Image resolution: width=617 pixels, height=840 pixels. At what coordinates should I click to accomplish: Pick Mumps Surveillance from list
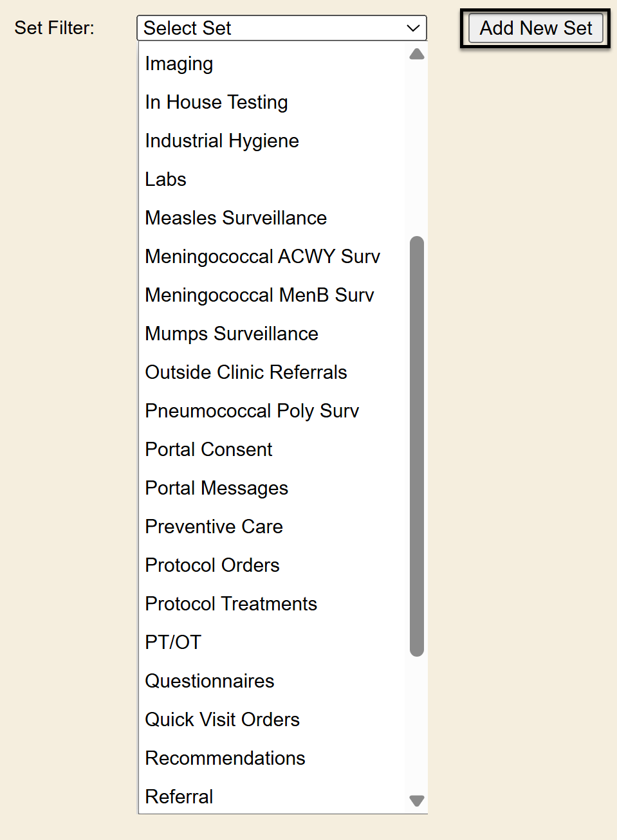[x=232, y=334]
